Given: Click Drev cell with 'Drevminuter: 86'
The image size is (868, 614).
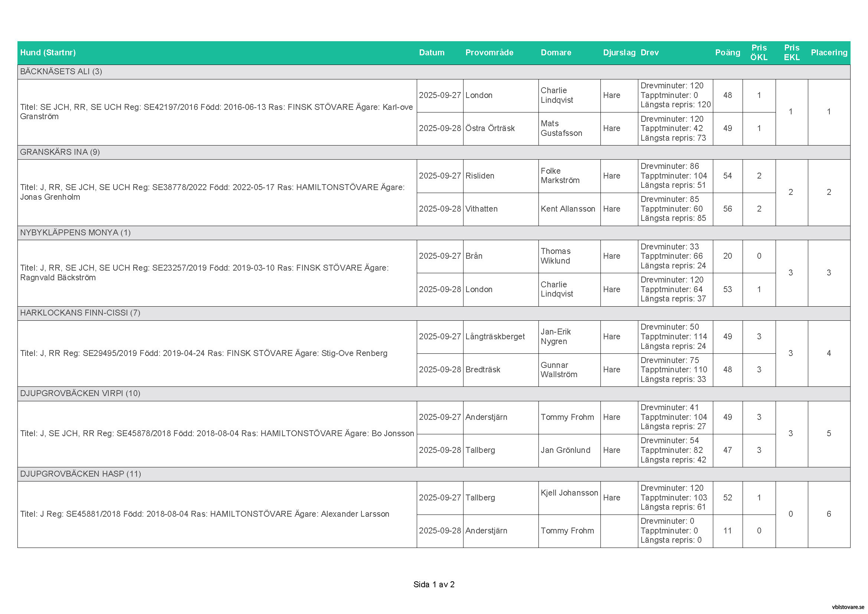Looking at the screenshot, I should point(675,176).
